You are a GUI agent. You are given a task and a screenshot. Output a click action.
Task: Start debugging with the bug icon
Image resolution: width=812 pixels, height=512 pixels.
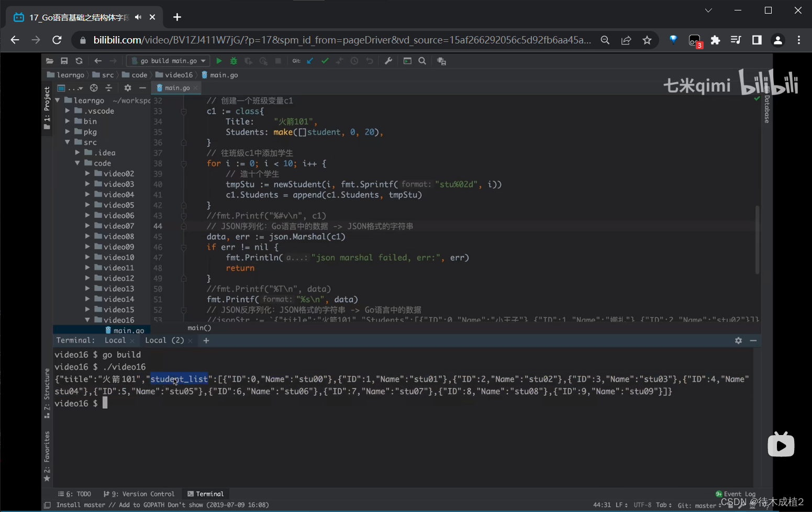pos(233,61)
